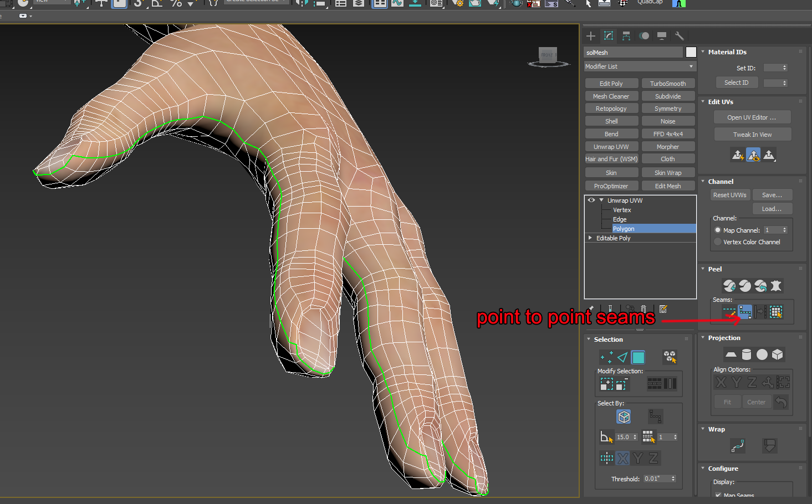Screen dimensions: 812x504
Task: Select the Polygon sub-object selection icon
Action: 638,357
